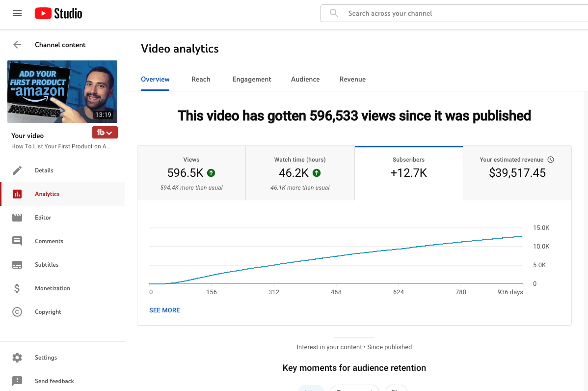Open the Subtitles icon in the sidebar
Screen dimensions: 588x391
click(x=17, y=265)
